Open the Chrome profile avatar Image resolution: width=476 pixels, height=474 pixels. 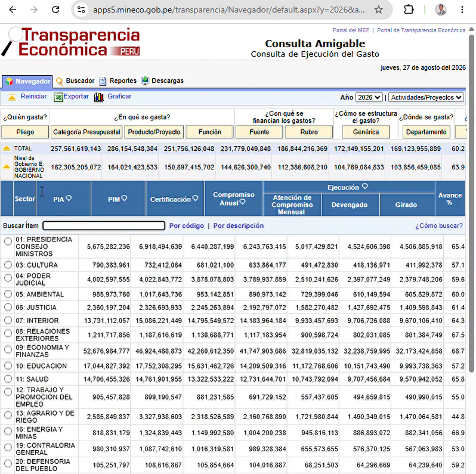point(440,10)
